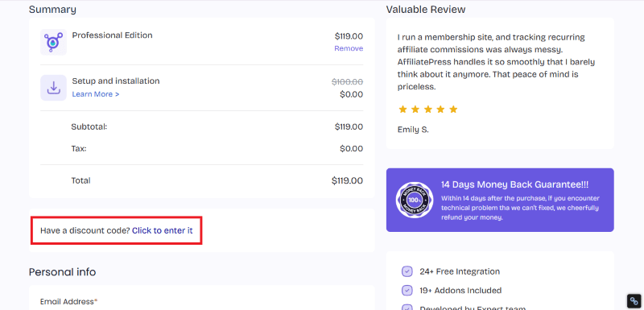644x310 pixels.
Task: Click the struck-through $100.00 price
Action: point(348,81)
